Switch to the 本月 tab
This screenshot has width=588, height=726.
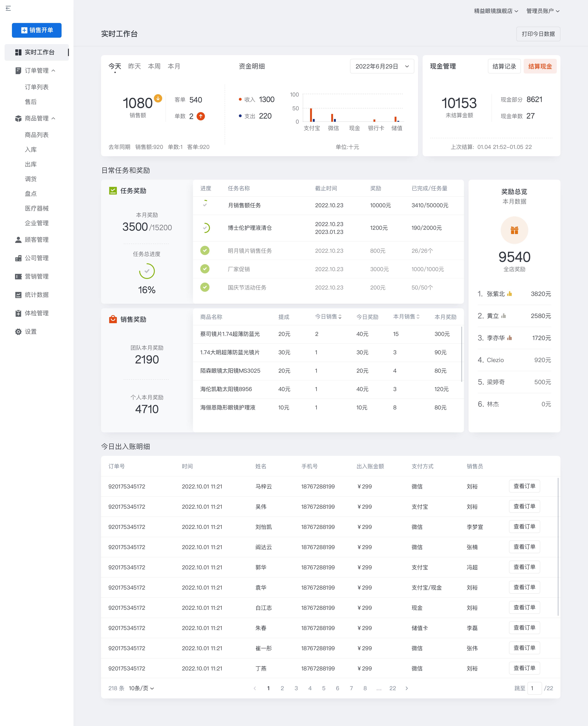click(174, 66)
